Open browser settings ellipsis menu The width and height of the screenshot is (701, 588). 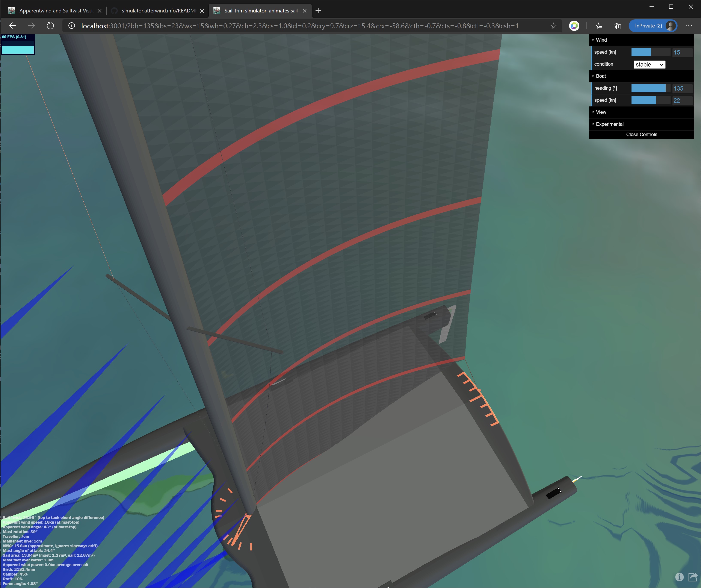pyautogui.click(x=688, y=26)
